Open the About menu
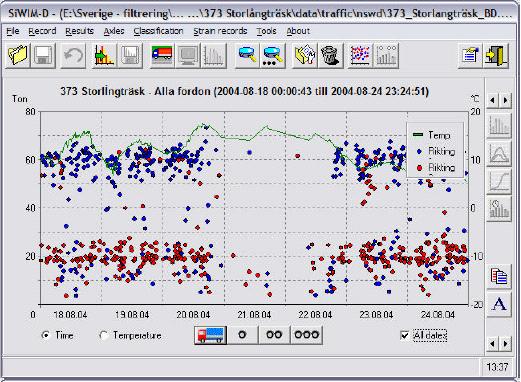The image size is (521, 382). coord(298,31)
